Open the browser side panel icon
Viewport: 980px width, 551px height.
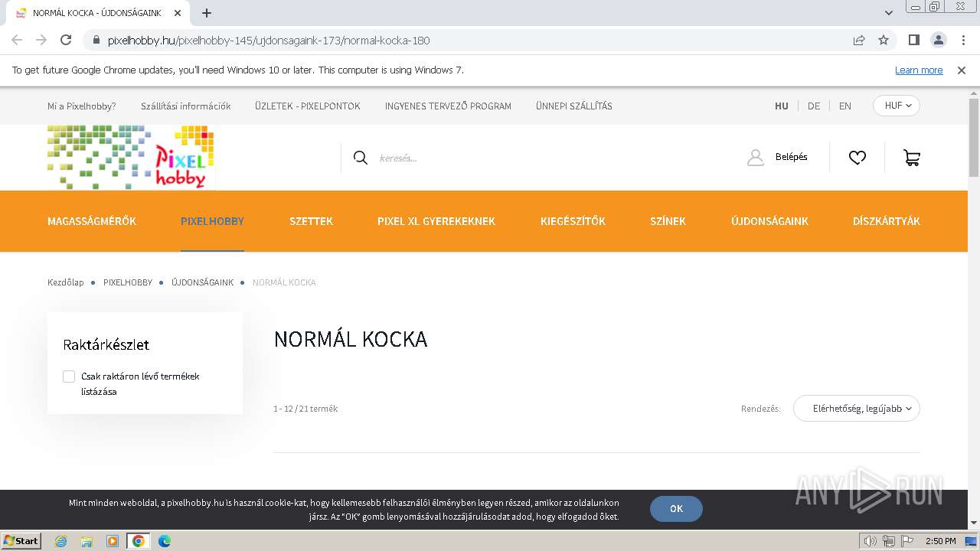coord(913,40)
